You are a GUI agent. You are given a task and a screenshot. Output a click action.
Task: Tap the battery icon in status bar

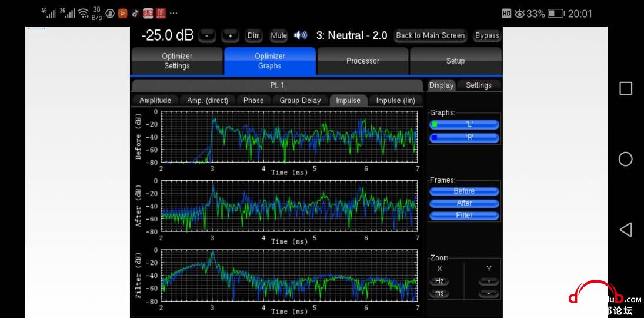[556, 14]
